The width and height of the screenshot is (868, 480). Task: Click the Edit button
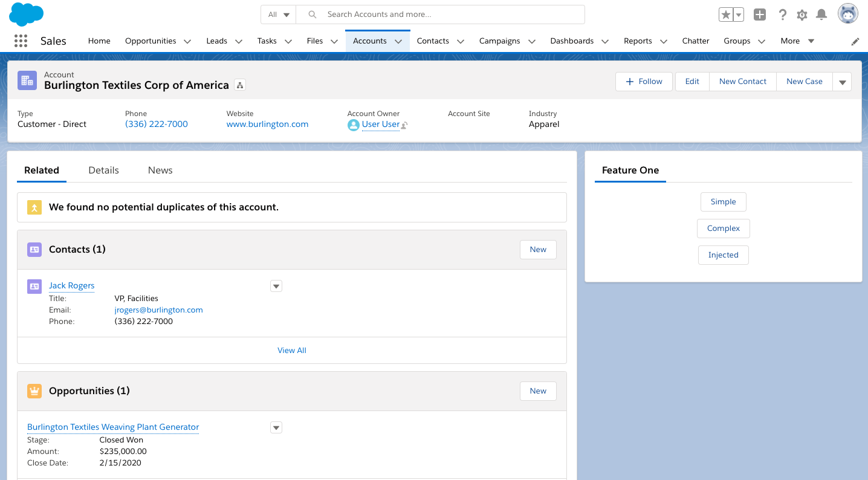point(692,82)
